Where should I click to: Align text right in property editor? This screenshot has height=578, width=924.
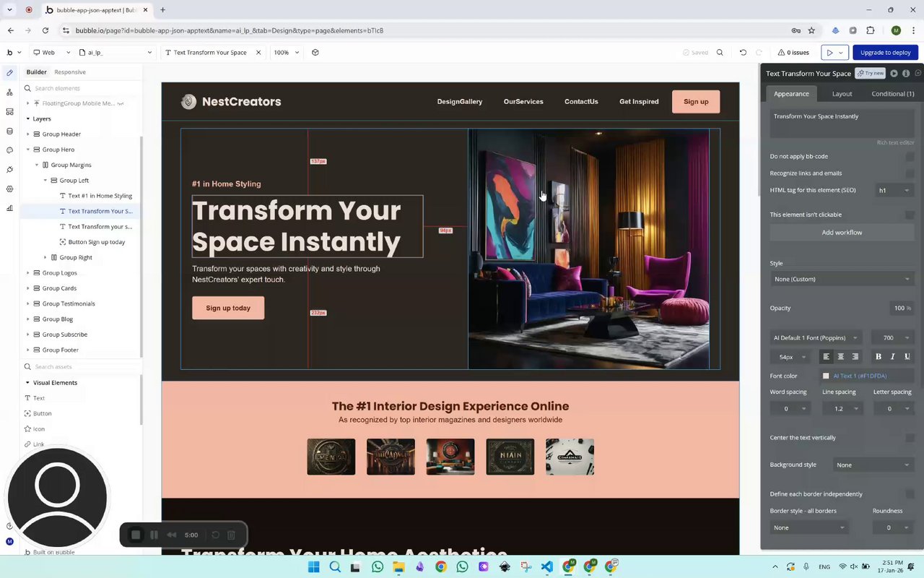tap(855, 356)
